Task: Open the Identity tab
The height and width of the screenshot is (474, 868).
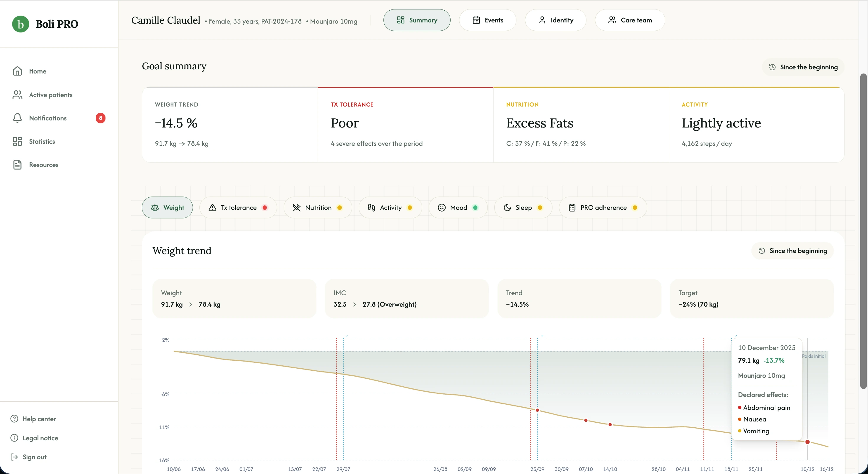Action: (x=555, y=20)
